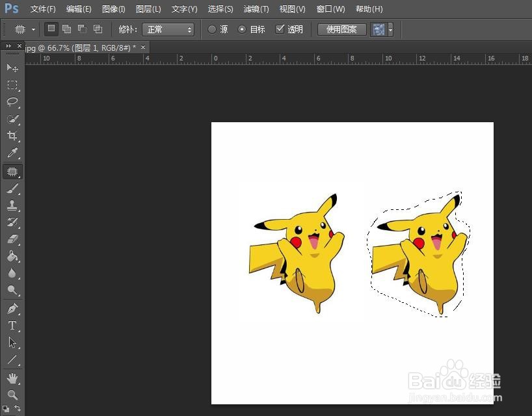Choose New Selection mode button
532x416 pixels.
click(51, 29)
